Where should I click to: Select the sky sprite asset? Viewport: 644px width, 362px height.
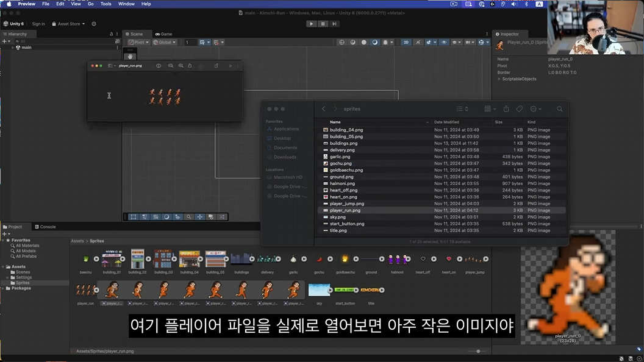tap(319, 293)
